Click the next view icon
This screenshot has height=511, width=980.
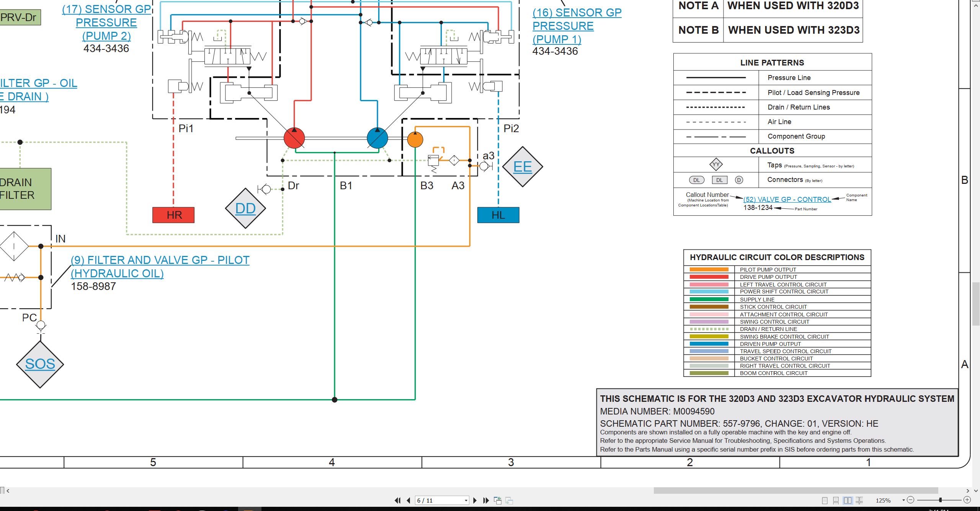509,500
